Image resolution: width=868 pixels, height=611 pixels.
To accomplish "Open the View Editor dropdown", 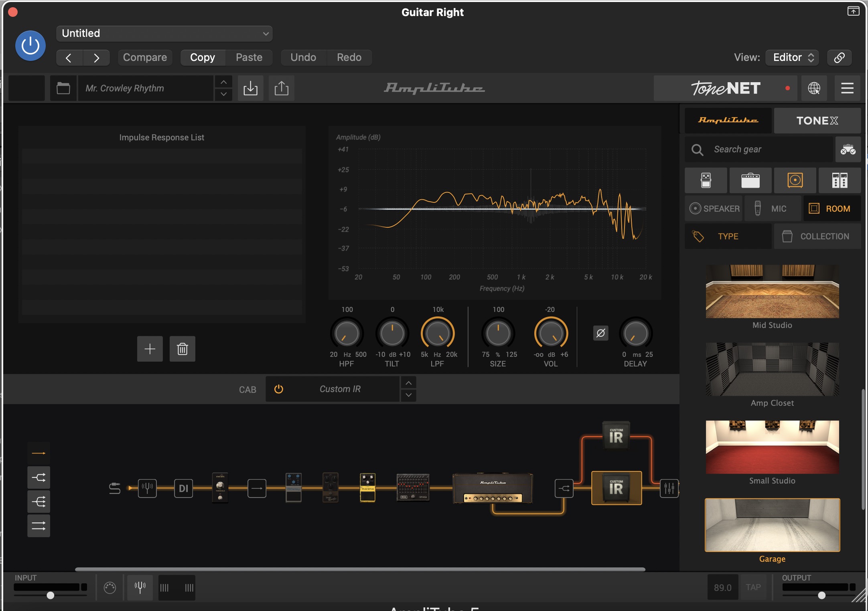I will coord(792,58).
